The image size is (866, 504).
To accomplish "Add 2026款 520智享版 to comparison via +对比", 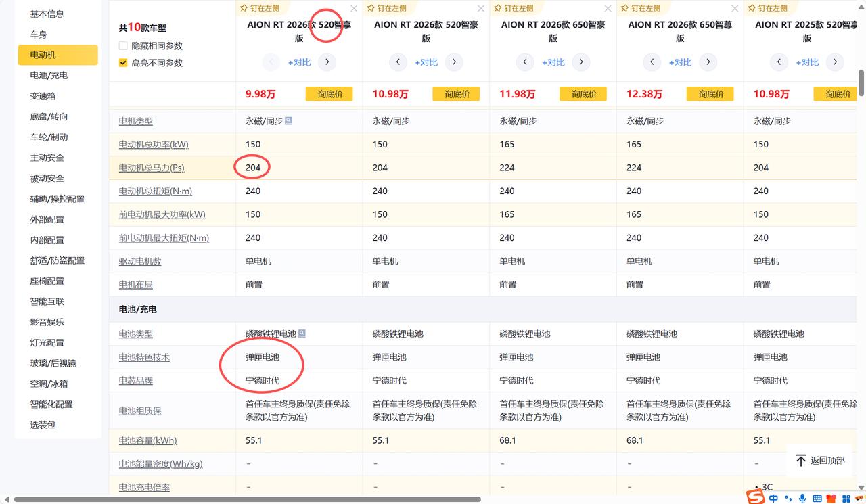I will 299,62.
